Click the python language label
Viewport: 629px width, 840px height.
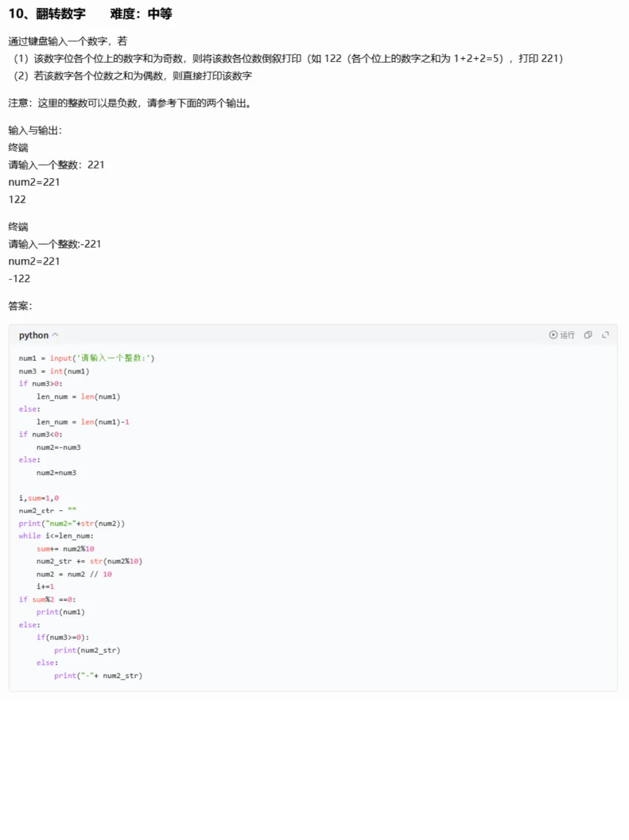34,335
